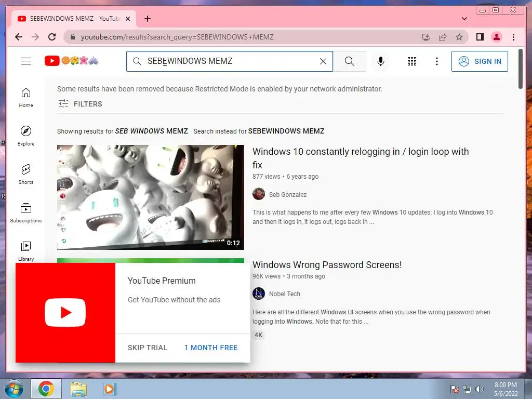
Task: Select the SEBEWINDOWS MEMZ - YouTube tab
Action: [73, 19]
